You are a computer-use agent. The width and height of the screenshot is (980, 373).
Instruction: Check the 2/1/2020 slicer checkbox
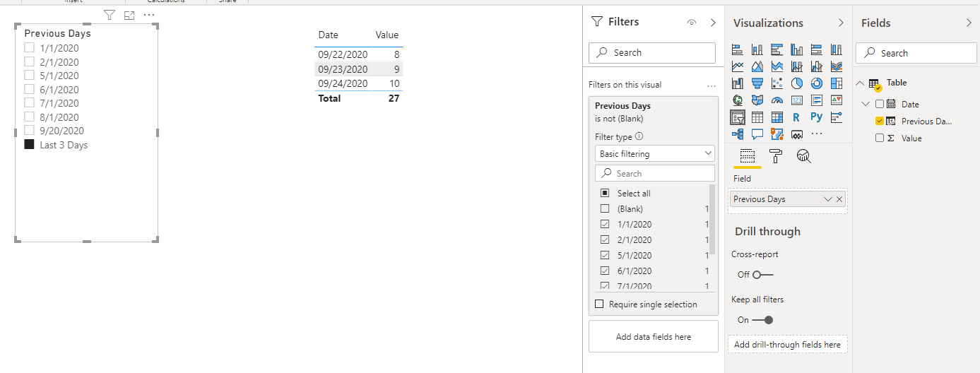29,61
